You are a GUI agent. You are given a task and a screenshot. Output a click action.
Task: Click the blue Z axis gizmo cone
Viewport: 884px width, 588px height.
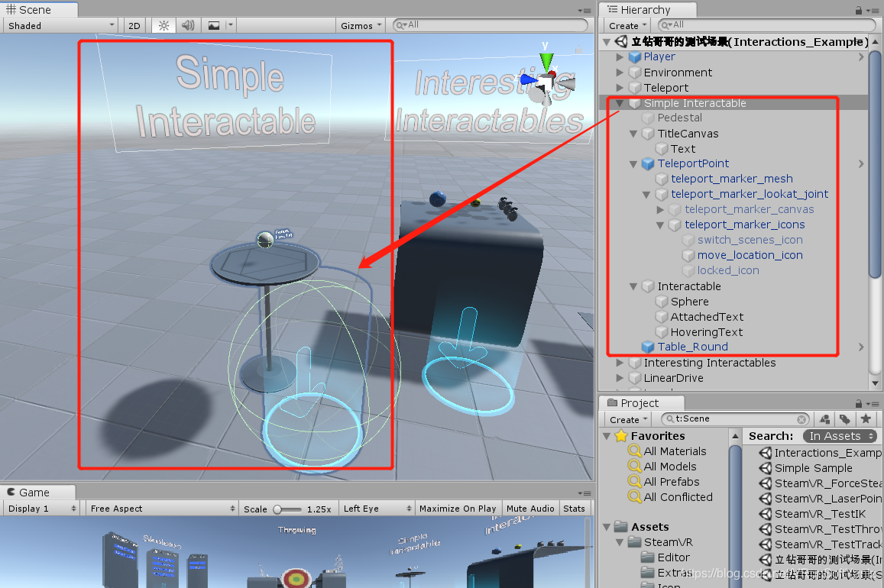point(528,80)
